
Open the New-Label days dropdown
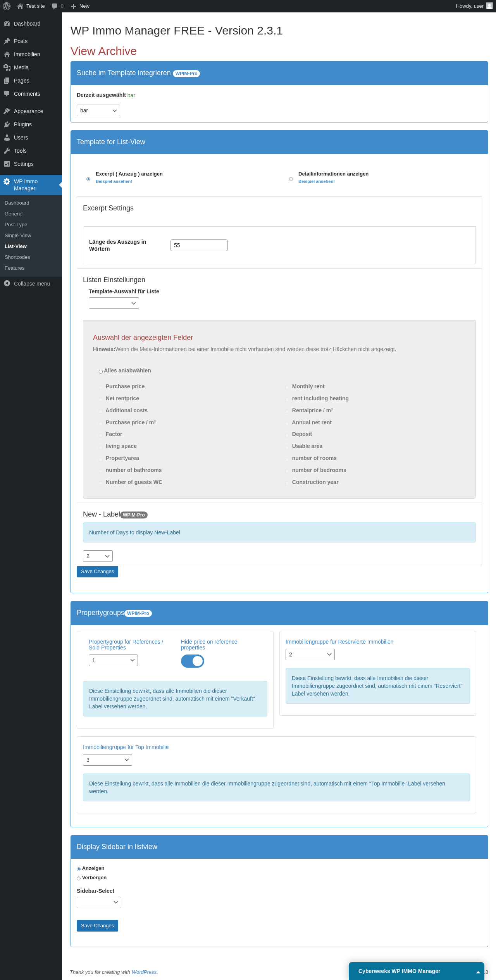click(x=98, y=556)
